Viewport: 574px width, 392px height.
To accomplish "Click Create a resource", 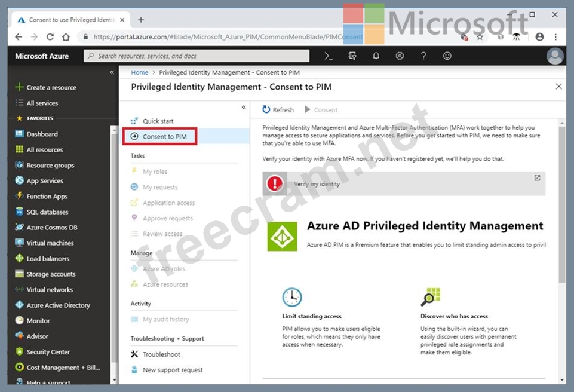I will [51, 87].
